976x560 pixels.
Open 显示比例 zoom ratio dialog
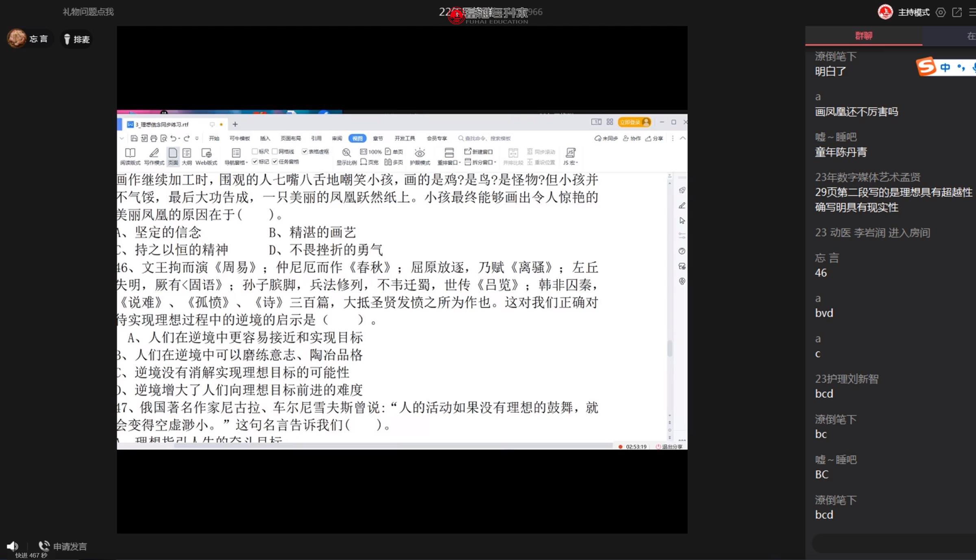346,157
